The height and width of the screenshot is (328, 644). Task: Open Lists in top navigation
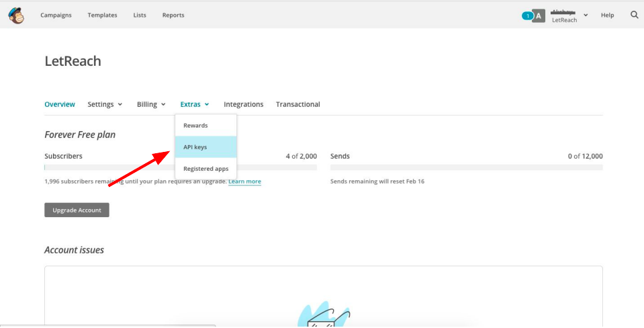(x=140, y=15)
